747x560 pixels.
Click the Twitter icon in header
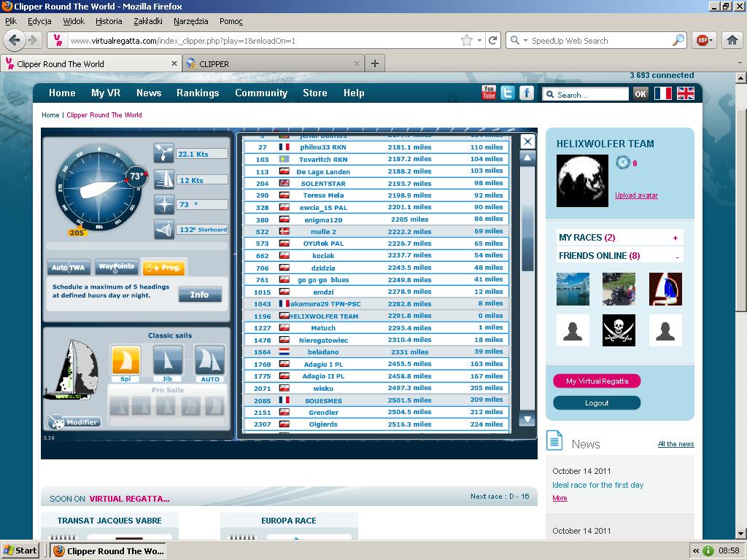(508, 93)
